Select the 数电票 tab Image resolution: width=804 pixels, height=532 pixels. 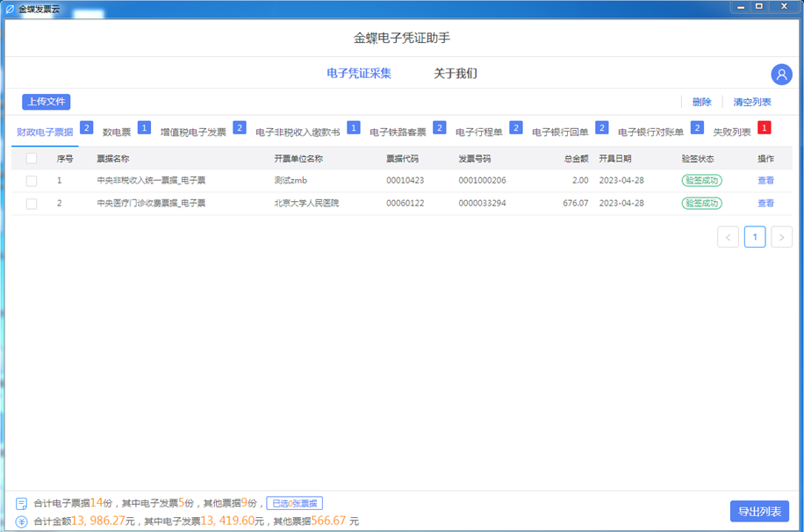tap(117, 133)
